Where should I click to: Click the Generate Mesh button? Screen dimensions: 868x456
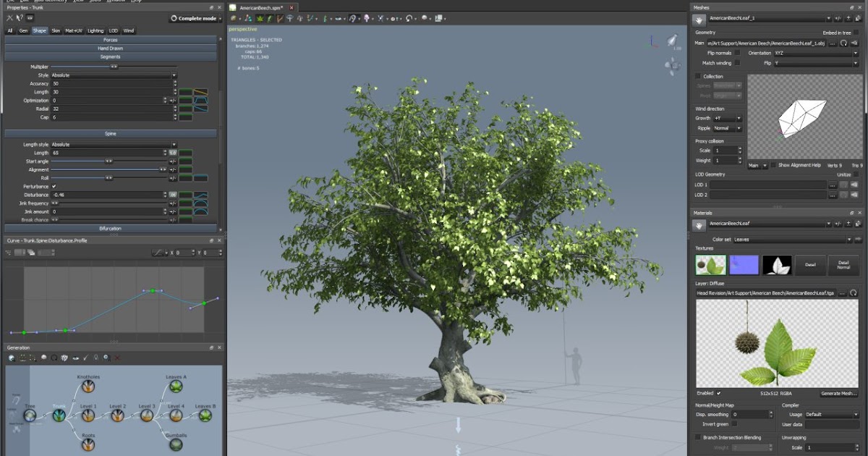pyautogui.click(x=839, y=394)
